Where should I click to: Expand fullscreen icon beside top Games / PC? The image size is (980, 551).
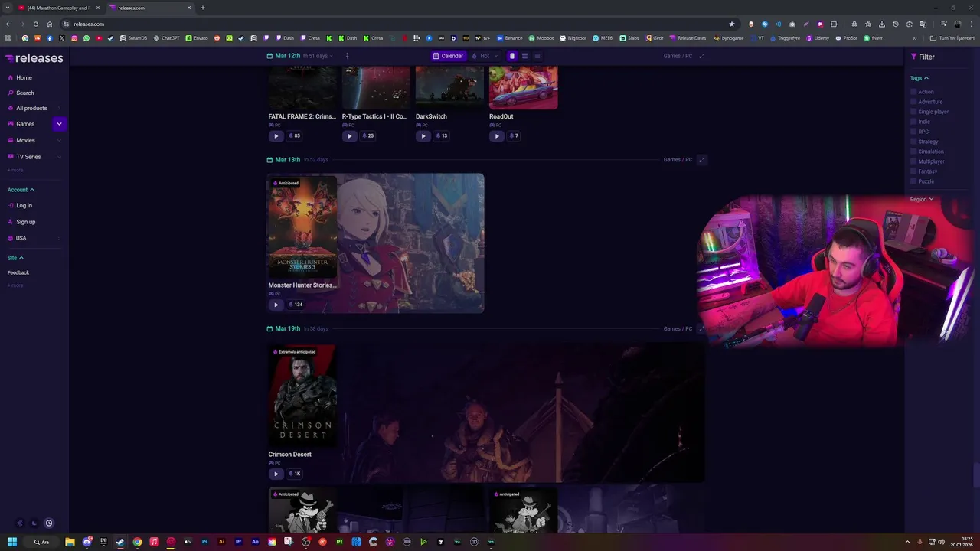coord(701,56)
